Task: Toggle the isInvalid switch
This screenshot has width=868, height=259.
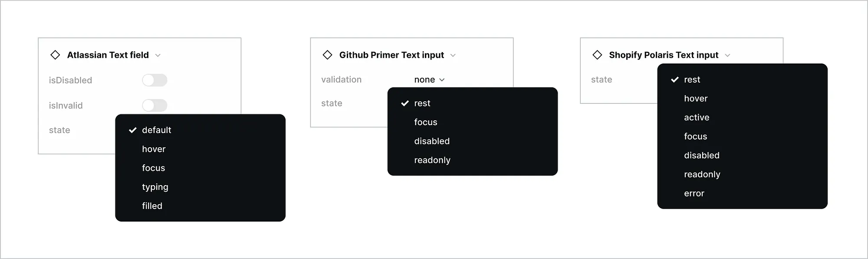Action: [155, 105]
